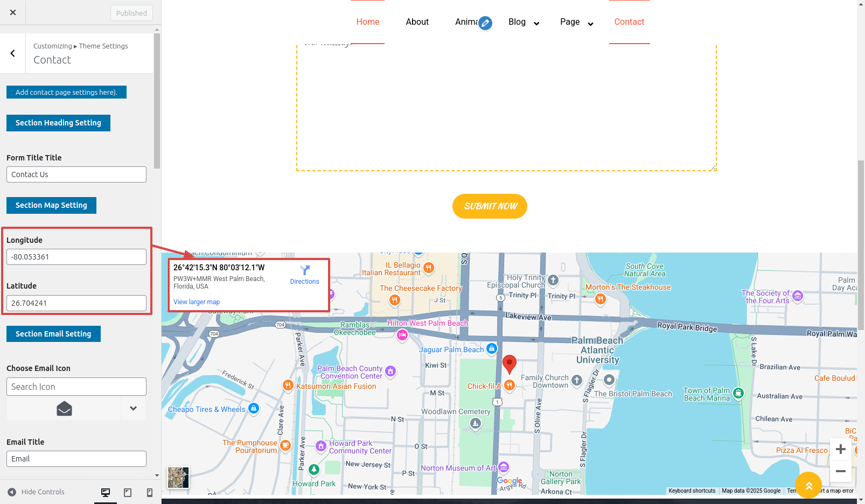Click the Norton Museum of Art marker

click(x=504, y=466)
